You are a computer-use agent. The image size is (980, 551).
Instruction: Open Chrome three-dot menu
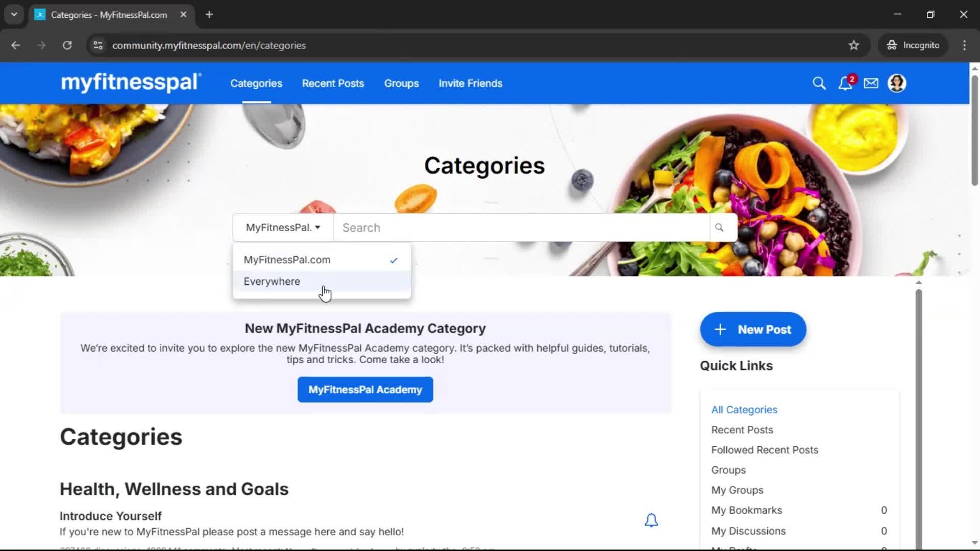(x=964, y=45)
